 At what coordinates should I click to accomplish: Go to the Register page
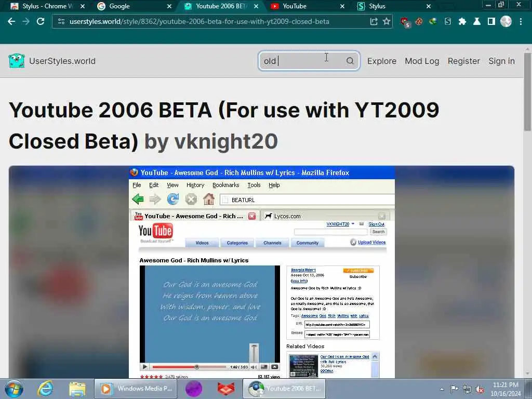[464, 61]
